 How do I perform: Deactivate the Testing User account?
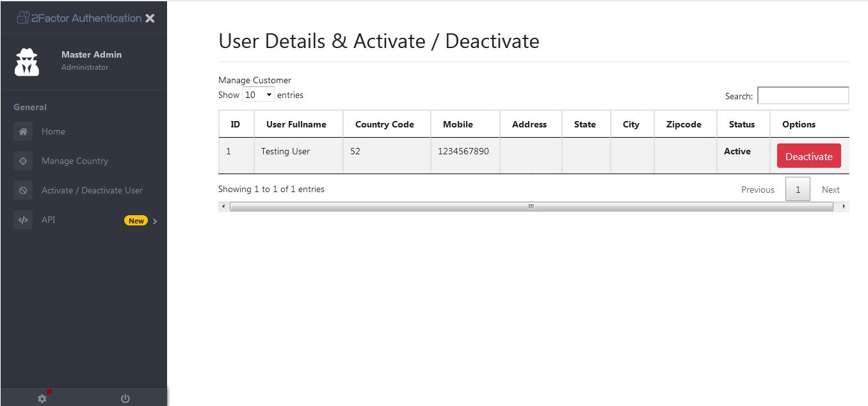(x=808, y=156)
